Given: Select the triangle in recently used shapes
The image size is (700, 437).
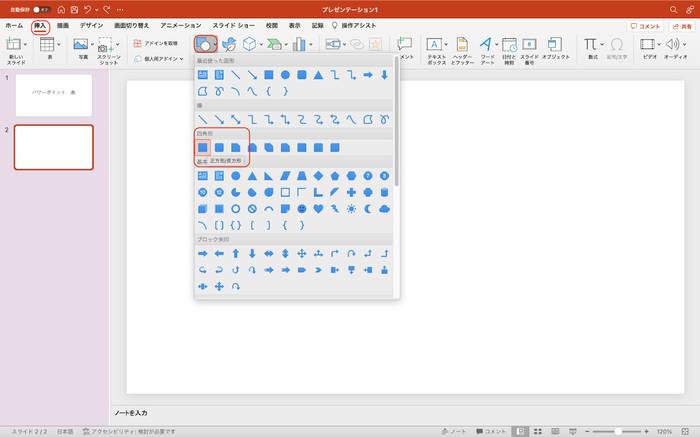Looking at the screenshot, I should [318, 75].
